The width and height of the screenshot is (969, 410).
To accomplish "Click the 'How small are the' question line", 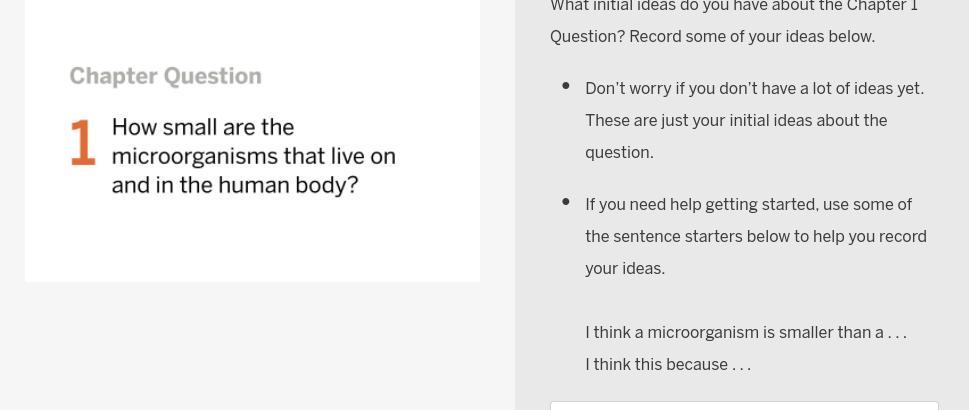I will (x=203, y=128).
